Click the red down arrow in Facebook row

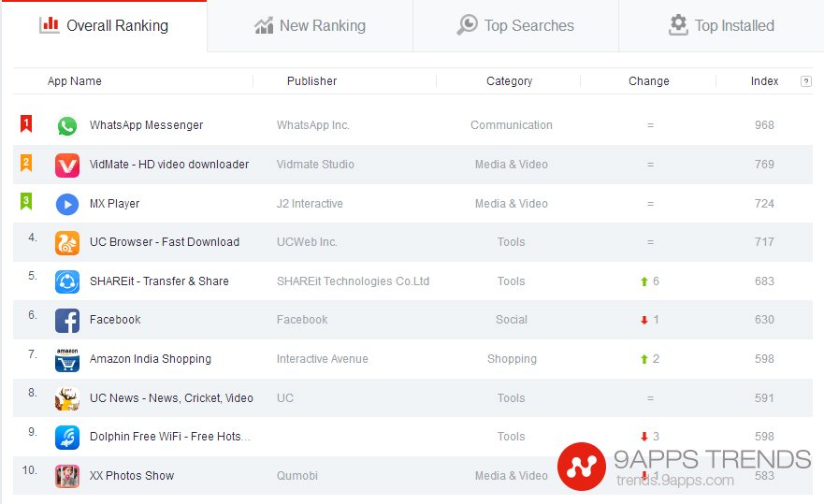point(644,320)
